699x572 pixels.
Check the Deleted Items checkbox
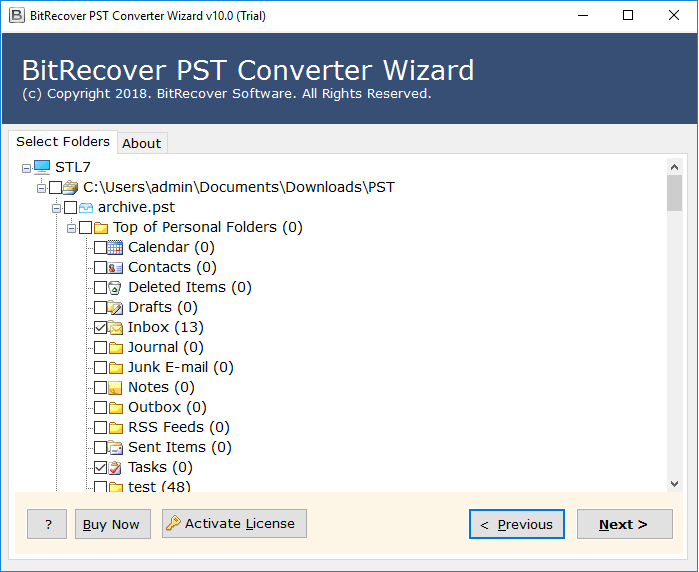[100, 288]
